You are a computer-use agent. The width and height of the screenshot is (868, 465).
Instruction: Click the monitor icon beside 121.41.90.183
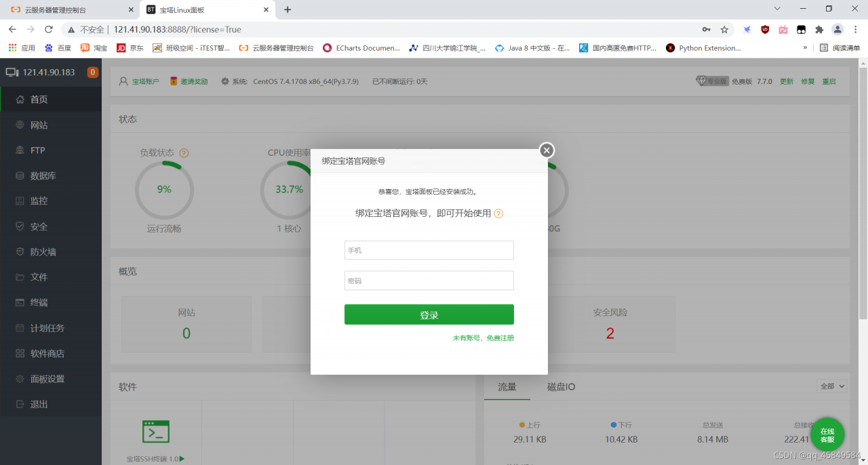click(x=12, y=73)
